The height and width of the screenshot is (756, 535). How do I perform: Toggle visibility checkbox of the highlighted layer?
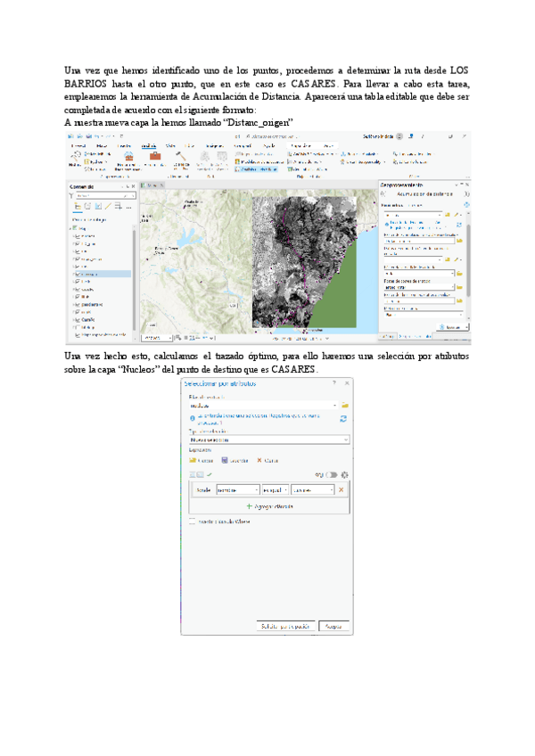pyautogui.click(x=78, y=275)
